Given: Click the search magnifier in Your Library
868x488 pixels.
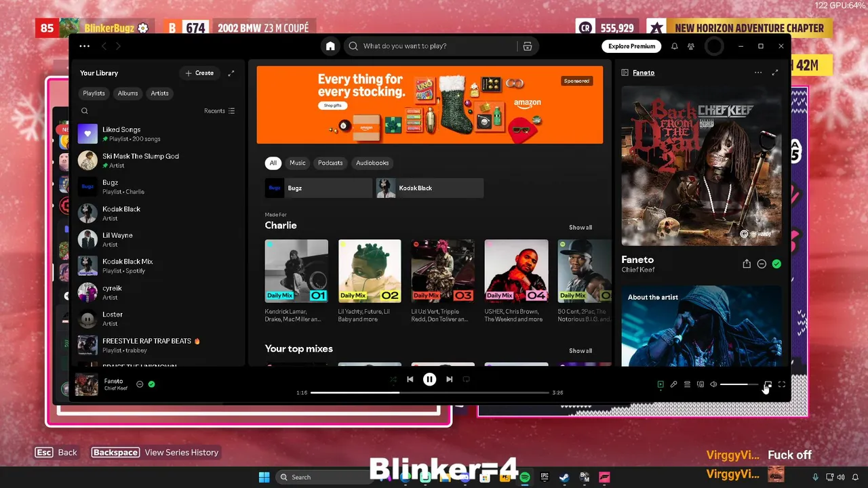Looking at the screenshot, I should click(x=85, y=111).
